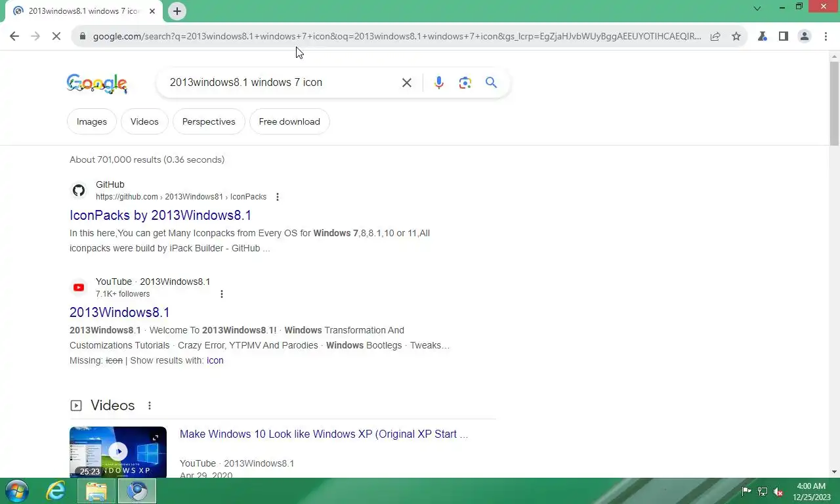The width and height of the screenshot is (840, 504).
Task: Go back to the previous page
Action: [x=14, y=37]
